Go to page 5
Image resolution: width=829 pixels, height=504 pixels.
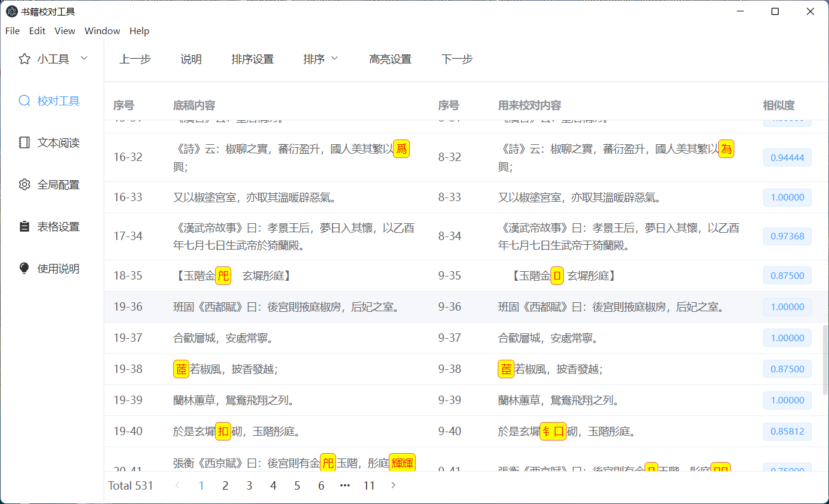click(x=297, y=485)
